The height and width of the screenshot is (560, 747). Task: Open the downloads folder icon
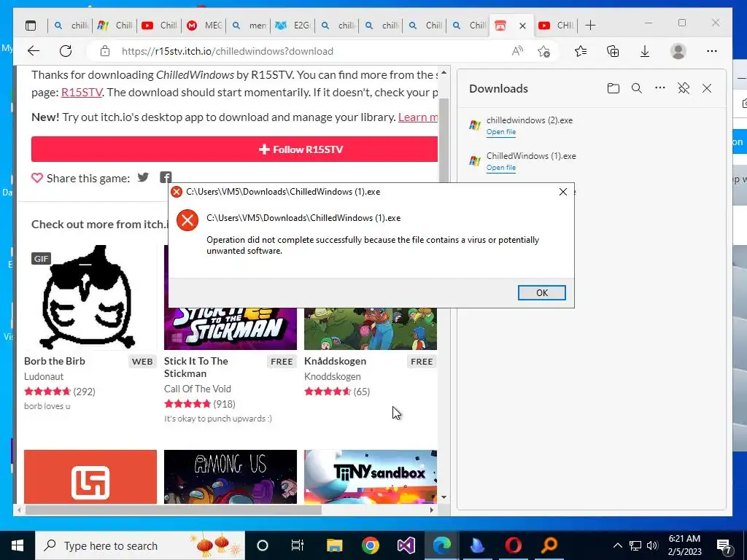[x=613, y=88]
